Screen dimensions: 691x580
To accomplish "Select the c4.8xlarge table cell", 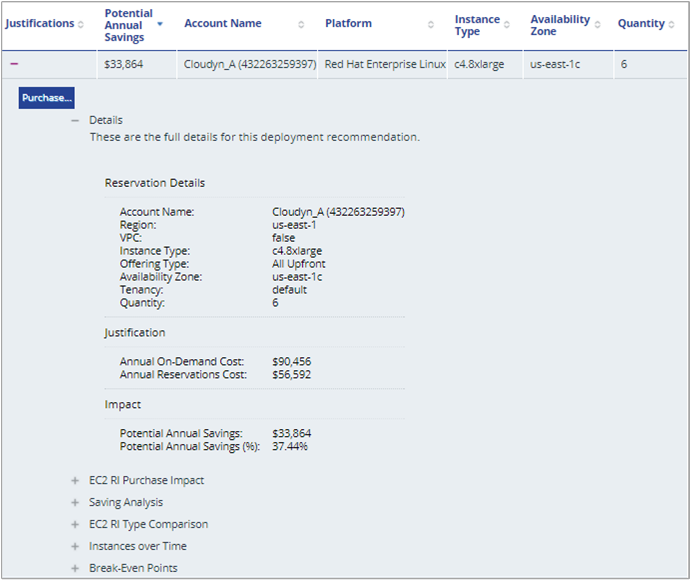I will point(485,64).
